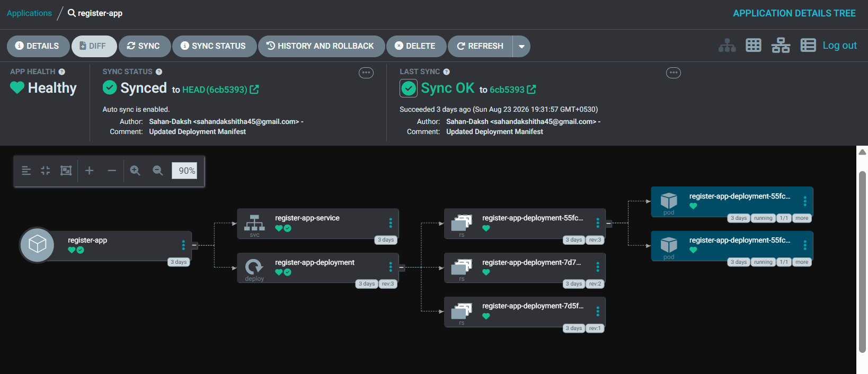Click the DELETE application button
868x374 pixels.
coord(416,46)
